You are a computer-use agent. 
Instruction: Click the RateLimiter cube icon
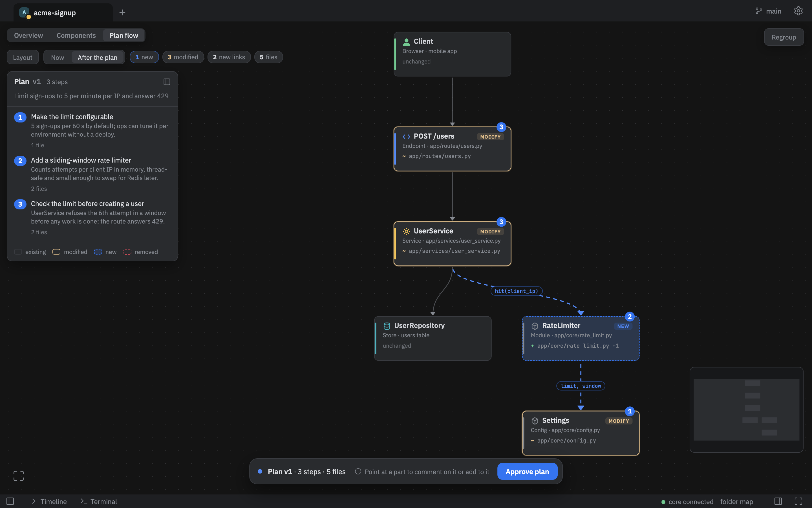tap(535, 326)
